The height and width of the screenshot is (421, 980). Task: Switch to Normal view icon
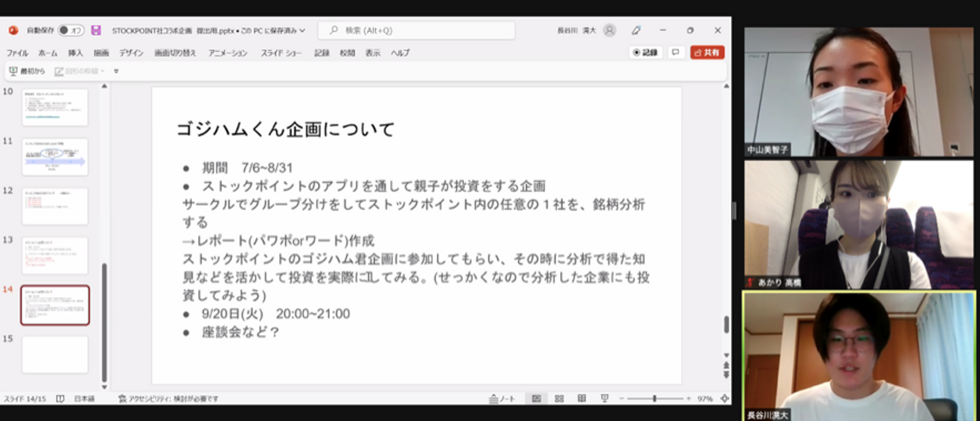tap(536, 399)
